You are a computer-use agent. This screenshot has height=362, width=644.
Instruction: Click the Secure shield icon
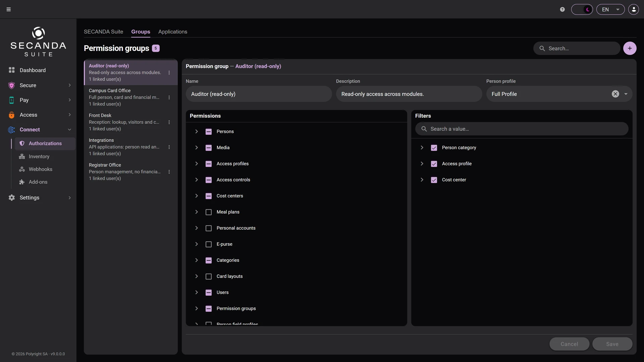pyautogui.click(x=12, y=85)
